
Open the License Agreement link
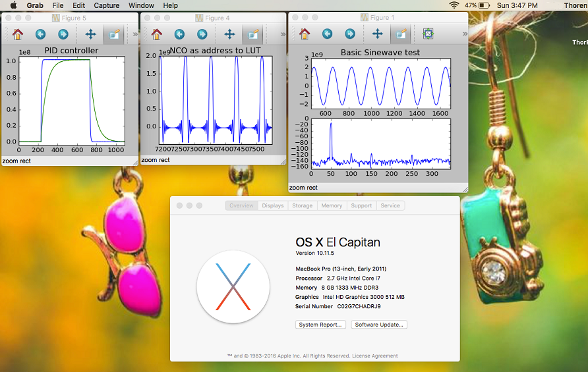(x=374, y=356)
